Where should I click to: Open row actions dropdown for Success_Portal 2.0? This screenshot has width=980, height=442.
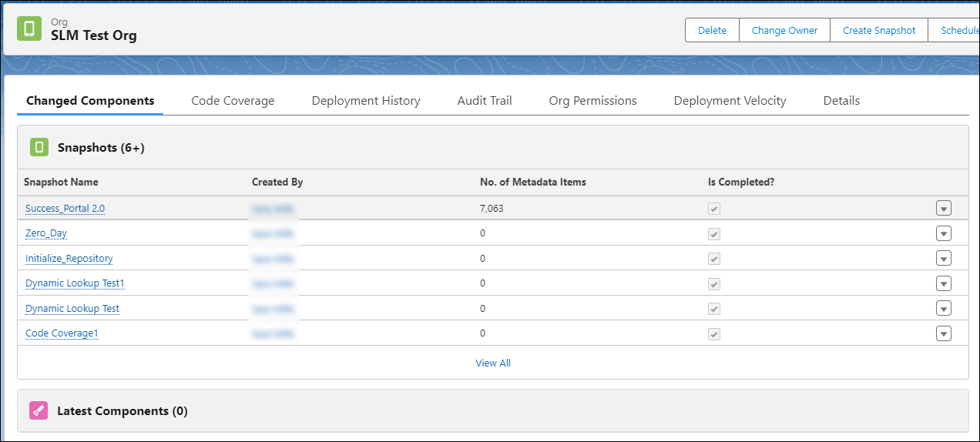(x=944, y=209)
